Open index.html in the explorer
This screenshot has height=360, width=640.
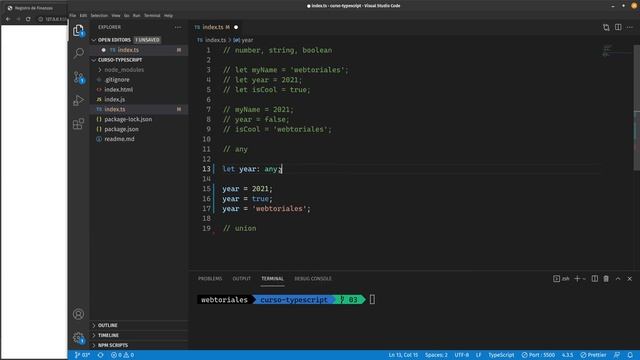(118, 89)
